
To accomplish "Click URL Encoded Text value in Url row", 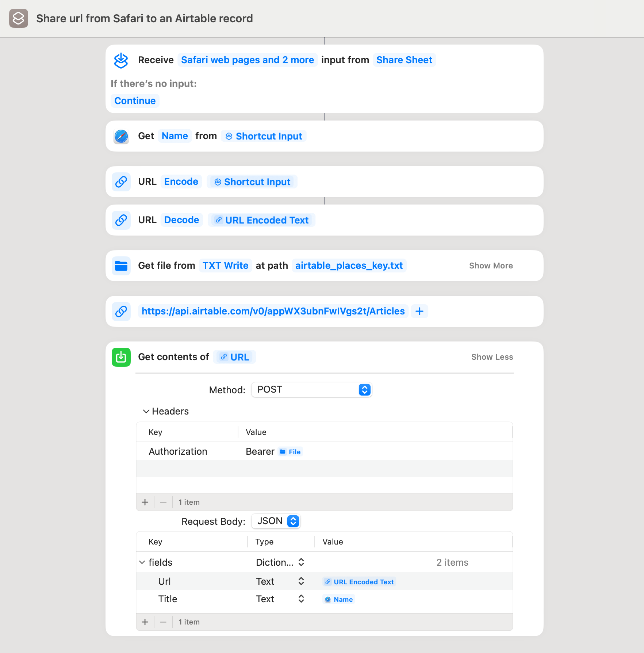I will [x=360, y=582].
